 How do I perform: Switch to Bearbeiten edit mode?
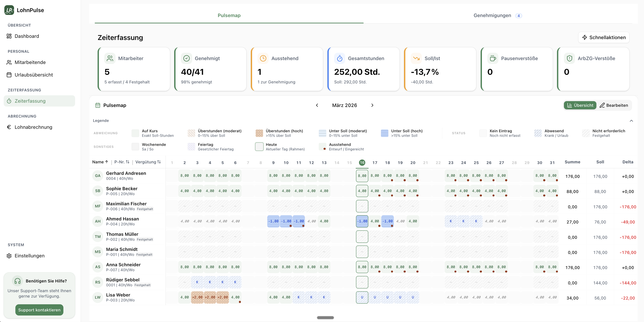click(x=614, y=105)
